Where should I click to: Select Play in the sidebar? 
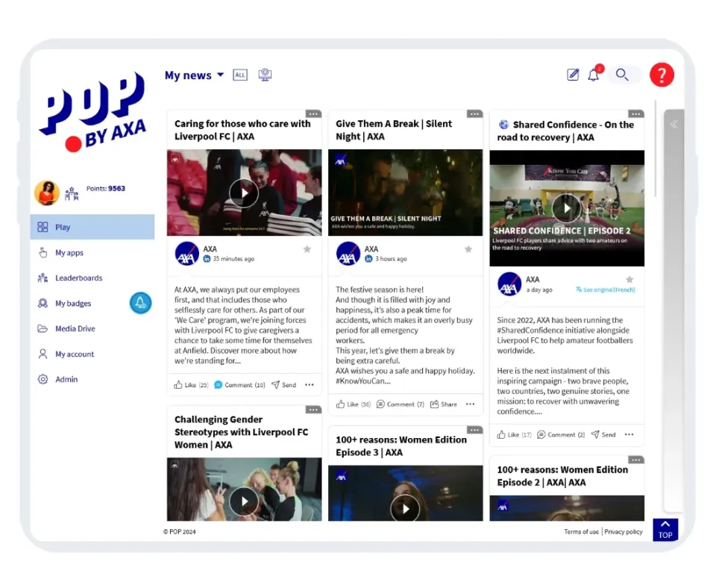92,227
